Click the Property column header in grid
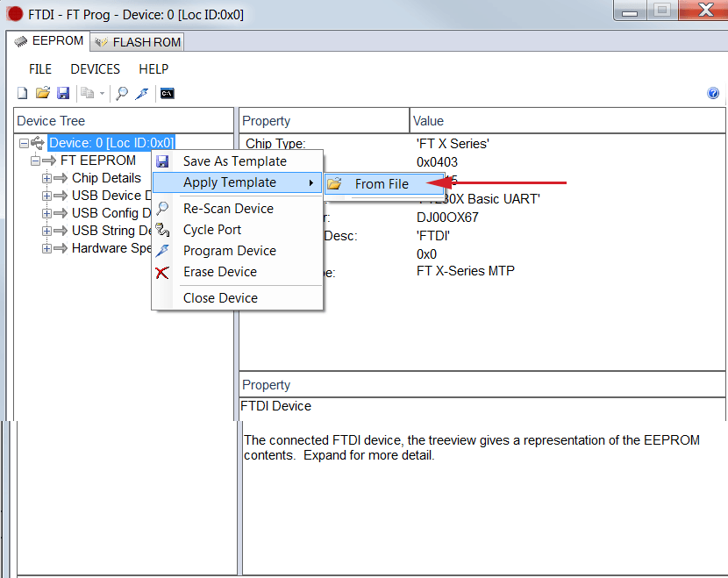Image resolution: width=728 pixels, height=578 pixels. click(324, 121)
